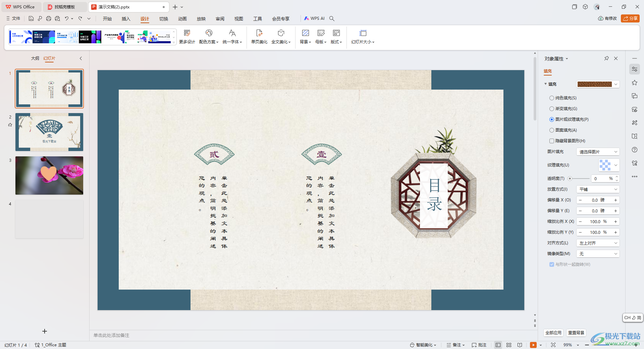
Task: Add a new slide with plus button
Action: (45, 331)
